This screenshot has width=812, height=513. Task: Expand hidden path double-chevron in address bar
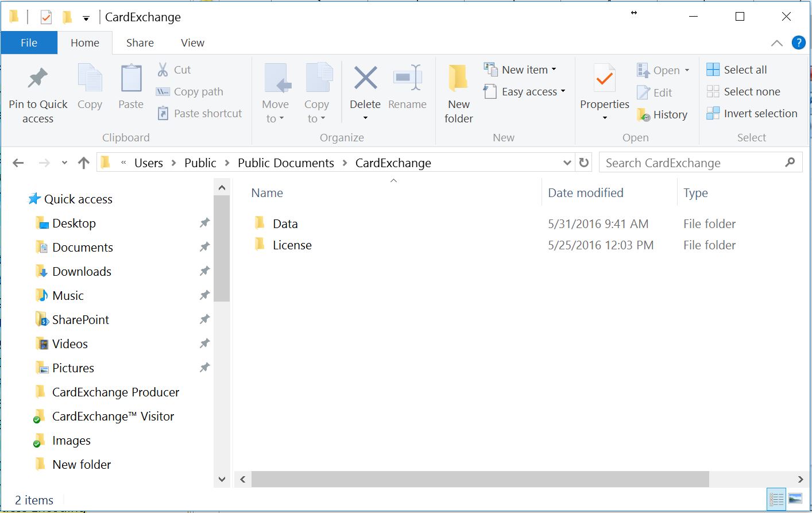pos(123,163)
